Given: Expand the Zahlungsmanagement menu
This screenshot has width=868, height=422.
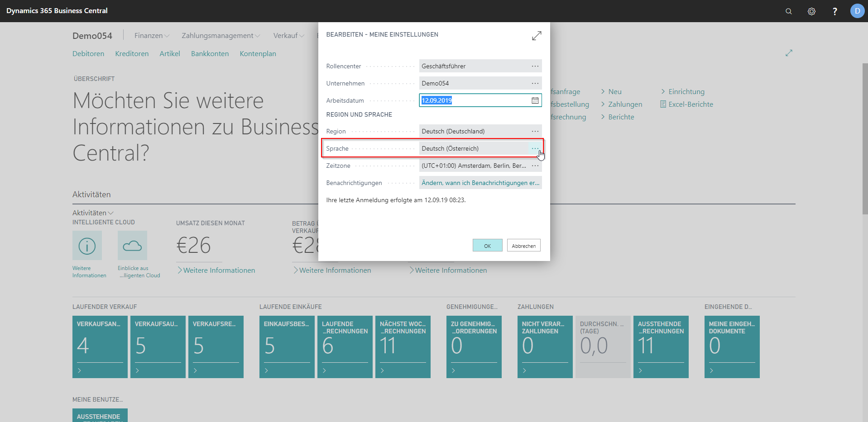Looking at the screenshot, I should [221, 35].
